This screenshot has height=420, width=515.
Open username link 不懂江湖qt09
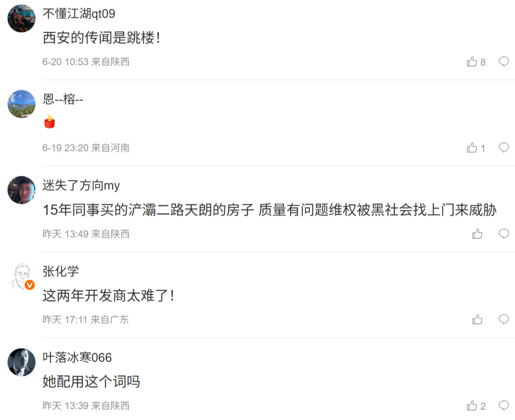coord(79,14)
